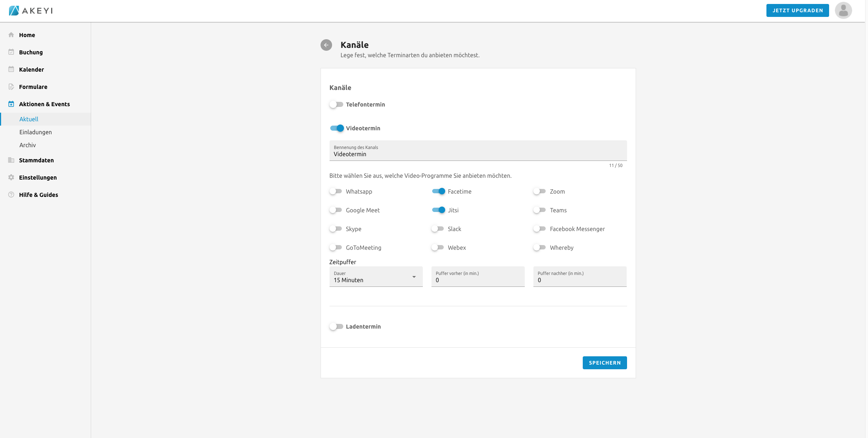
Task: Turn off the Facetime switch
Action: click(438, 191)
